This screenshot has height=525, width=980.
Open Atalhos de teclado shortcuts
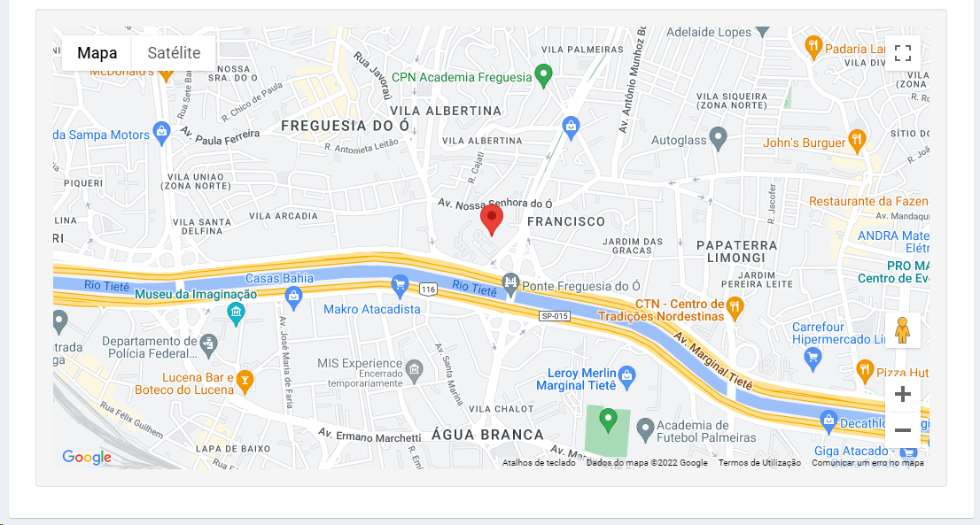tap(539, 462)
